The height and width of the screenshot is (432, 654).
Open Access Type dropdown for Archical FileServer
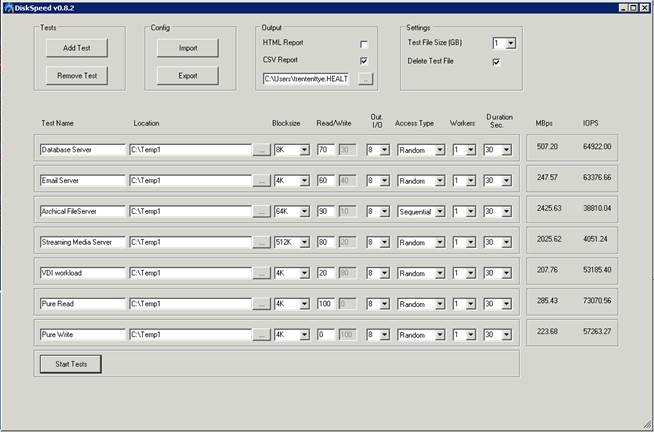[x=439, y=212]
